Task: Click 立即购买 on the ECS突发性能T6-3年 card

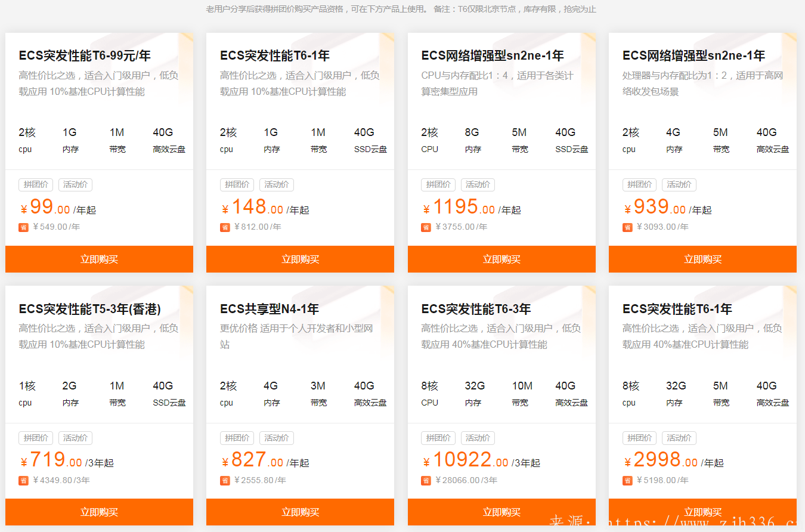Action: coord(501,512)
